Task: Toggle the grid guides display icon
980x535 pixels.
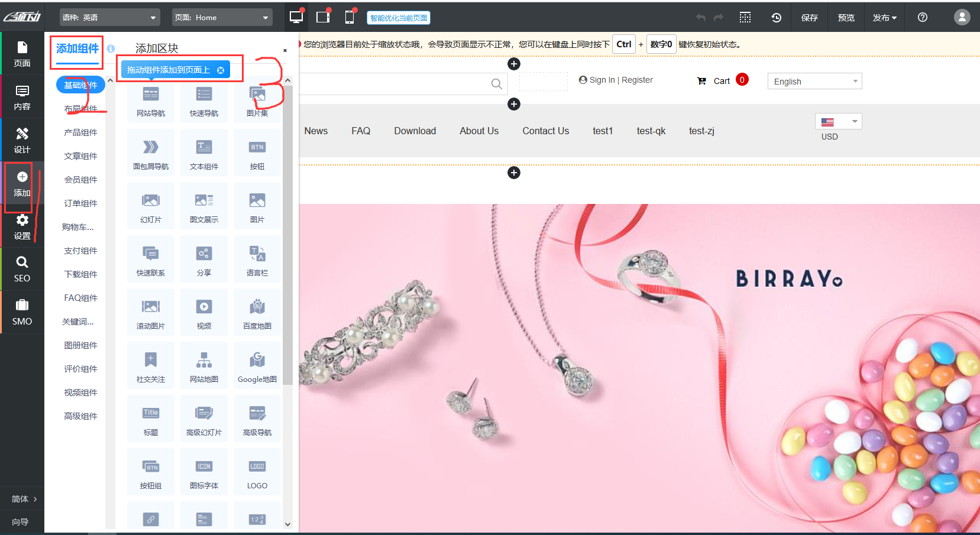Action: pos(745,18)
